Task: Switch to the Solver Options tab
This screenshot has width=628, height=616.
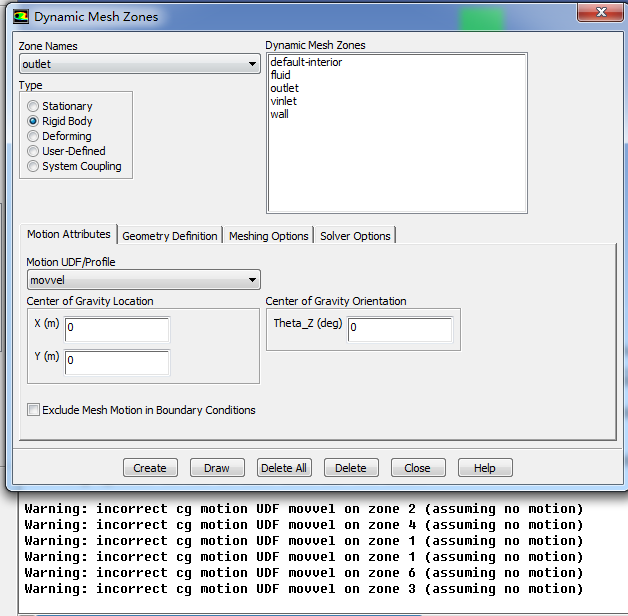Action: pyautogui.click(x=355, y=236)
